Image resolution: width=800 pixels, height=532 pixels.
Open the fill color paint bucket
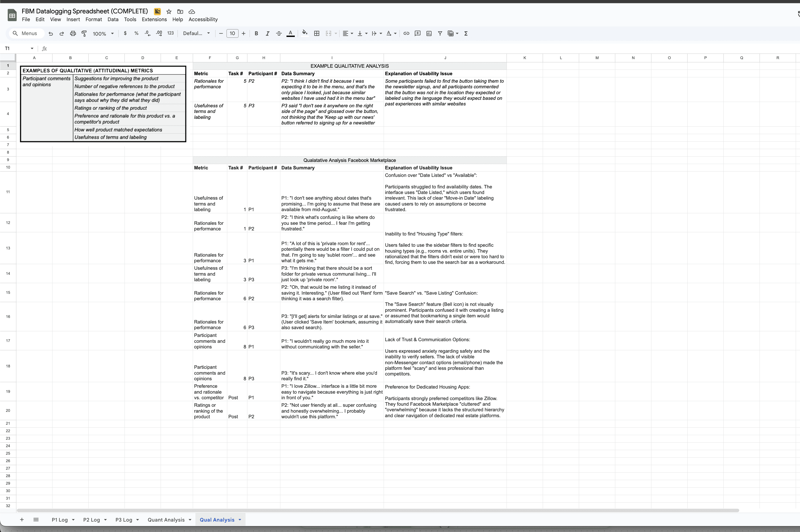click(304, 33)
